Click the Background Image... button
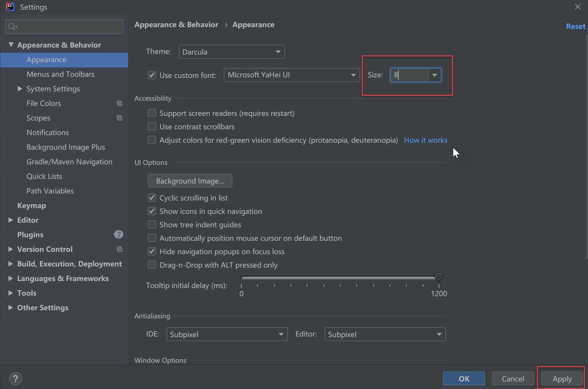 tap(190, 181)
